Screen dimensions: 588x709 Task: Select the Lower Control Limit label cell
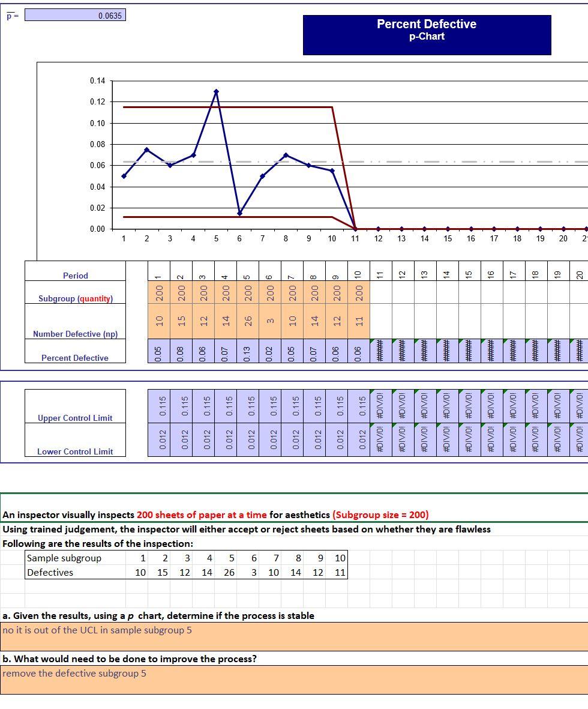(x=74, y=451)
